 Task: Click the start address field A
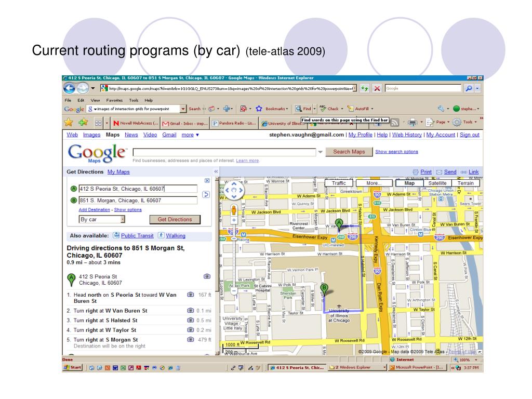(138, 189)
